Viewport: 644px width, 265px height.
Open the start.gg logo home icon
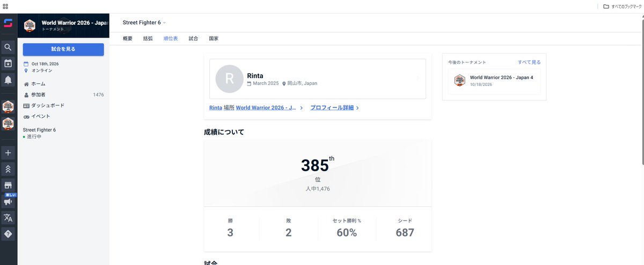(8, 23)
